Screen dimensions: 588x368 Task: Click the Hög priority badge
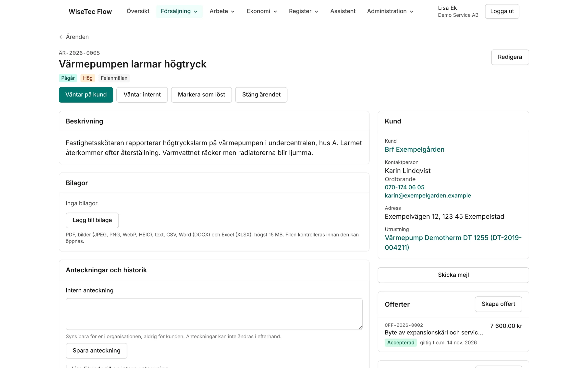click(88, 78)
